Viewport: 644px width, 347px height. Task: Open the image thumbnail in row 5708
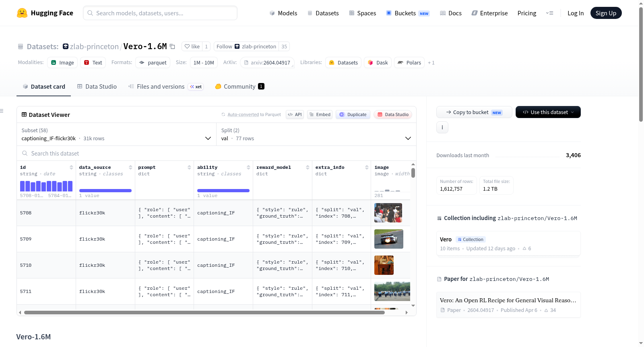[x=388, y=213]
